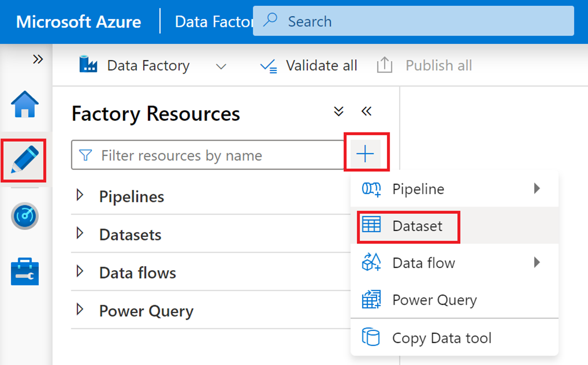The height and width of the screenshot is (365, 588).
Task: Click the filter funnel icon
Action: (x=85, y=155)
